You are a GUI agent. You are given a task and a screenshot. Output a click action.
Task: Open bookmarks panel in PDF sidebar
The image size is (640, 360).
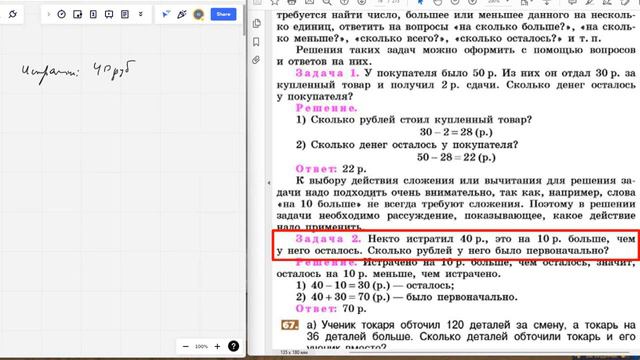click(256, 42)
